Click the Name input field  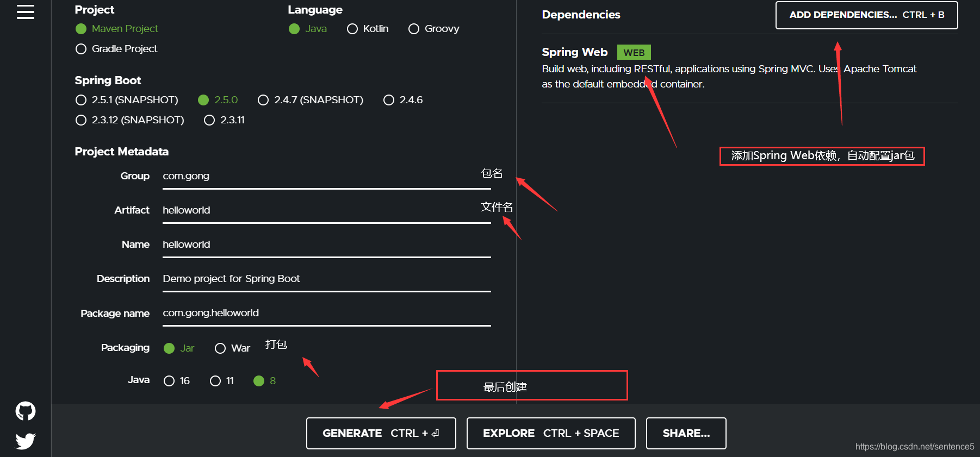coord(327,245)
